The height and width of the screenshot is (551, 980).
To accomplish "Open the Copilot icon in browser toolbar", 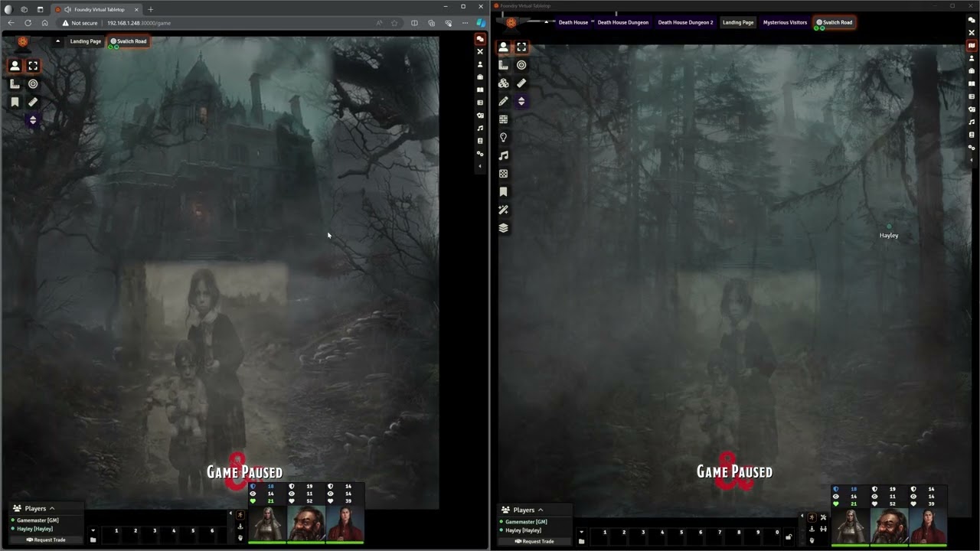I will [x=480, y=23].
